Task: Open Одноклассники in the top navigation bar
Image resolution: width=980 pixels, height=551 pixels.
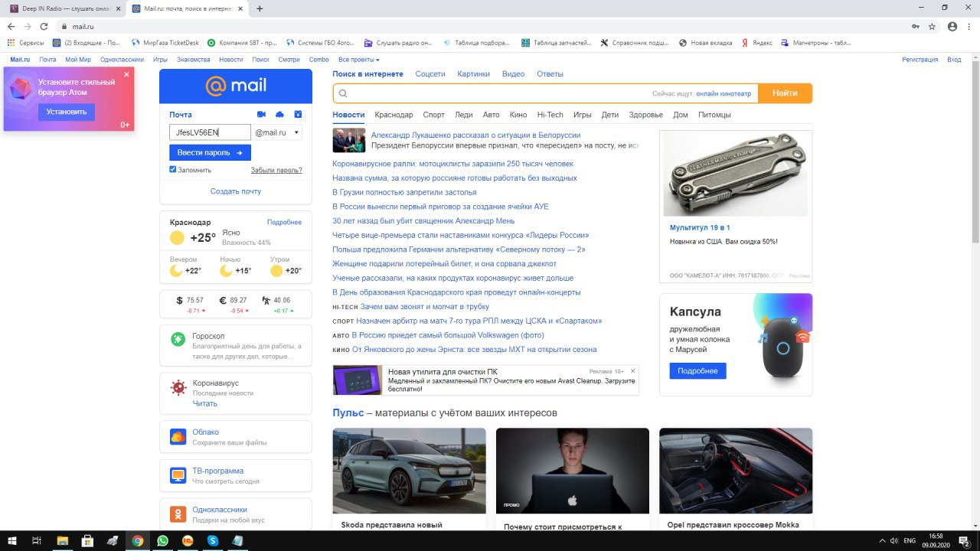Action: tap(122, 60)
